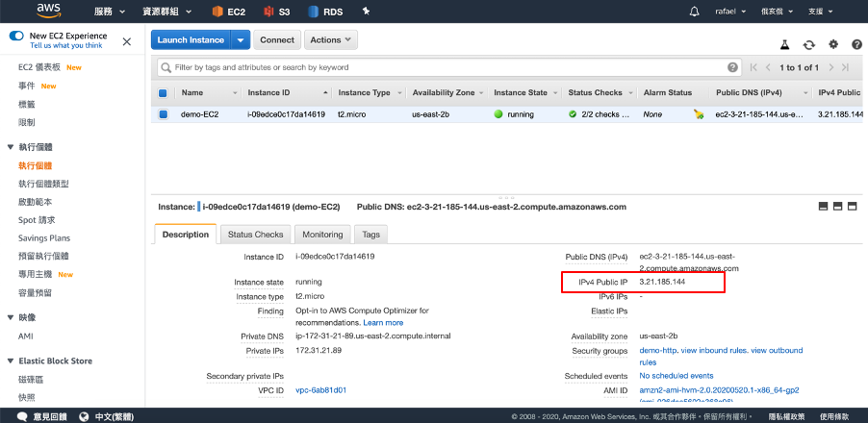Collapse the 映像 sidebar section
The width and height of the screenshot is (868, 423).
coord(10,317)
